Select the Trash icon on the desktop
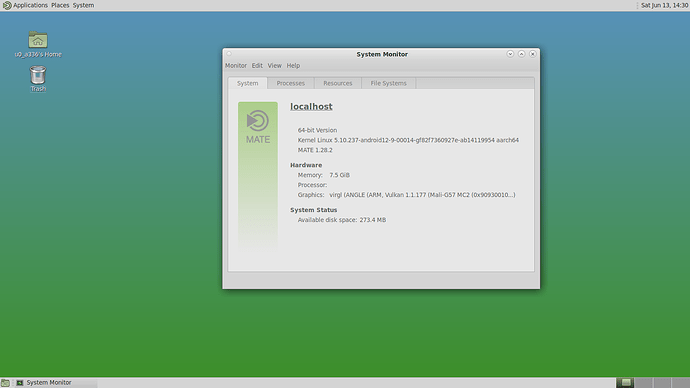This screenshot has height=388, width=690. (x=38, y=75)
